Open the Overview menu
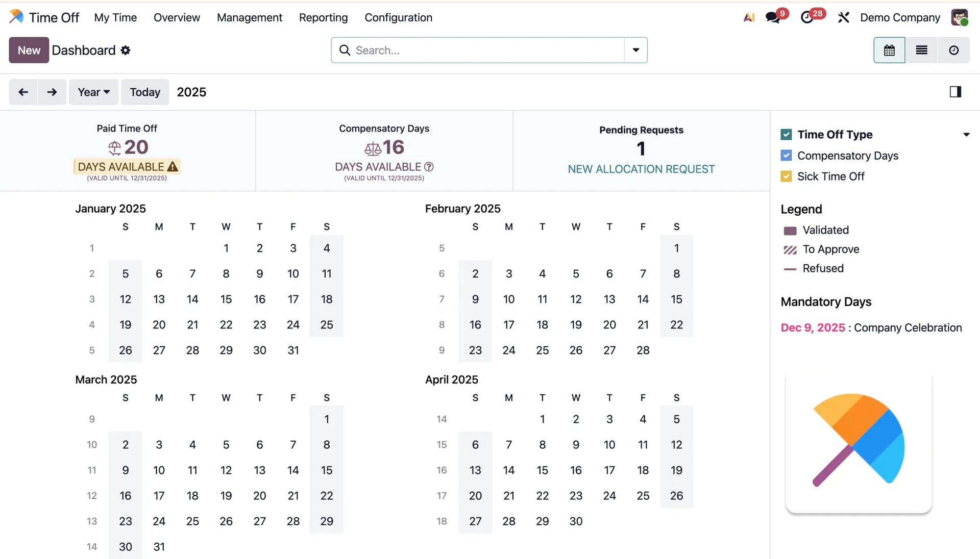The image size is (980, 559). point(177,17)
